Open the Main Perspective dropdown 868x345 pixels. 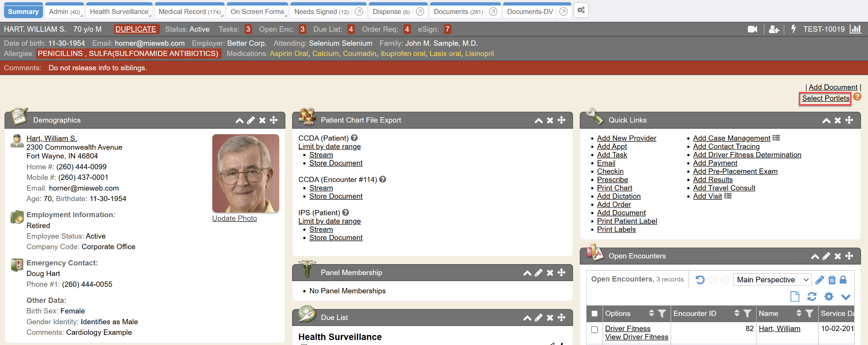tap(772, 280)
